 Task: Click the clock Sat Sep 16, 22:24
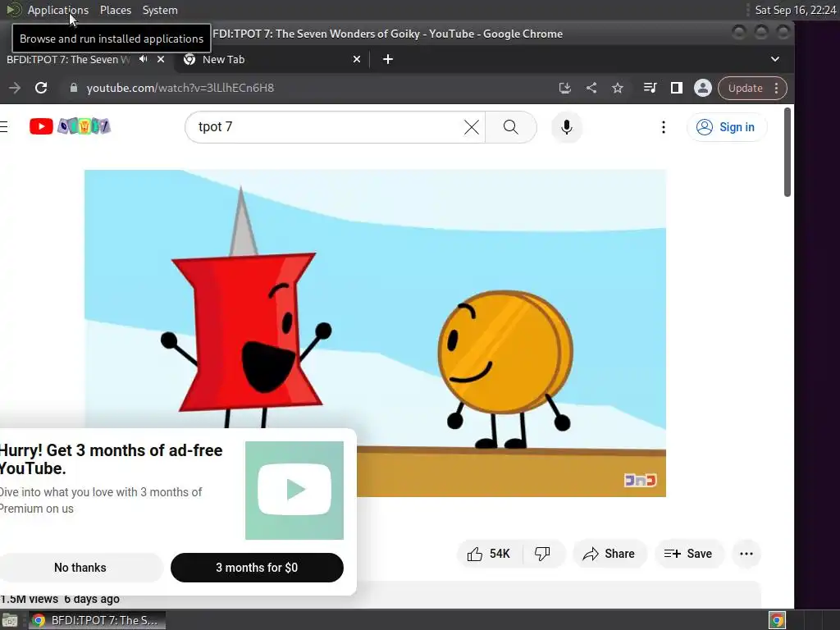tap(795, 10)
